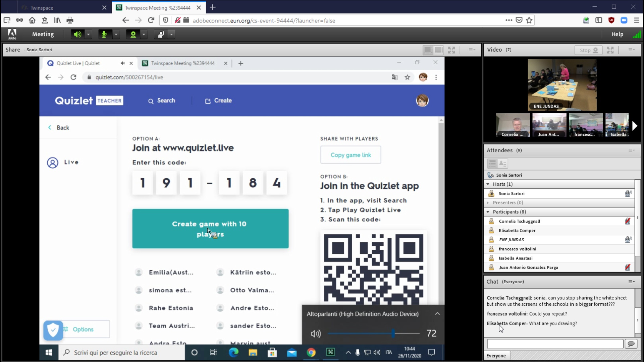The width and height of the screenshot is (644, 362).
Task: Click the Video pod fullscreen icon
Action: click(610, 50)
